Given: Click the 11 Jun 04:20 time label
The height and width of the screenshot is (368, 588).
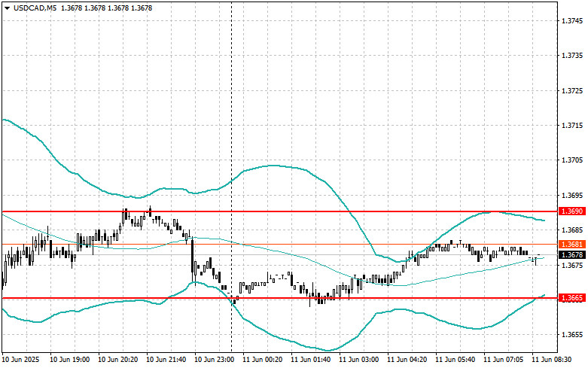Looking at the screenshot, I should pos(407,360).
